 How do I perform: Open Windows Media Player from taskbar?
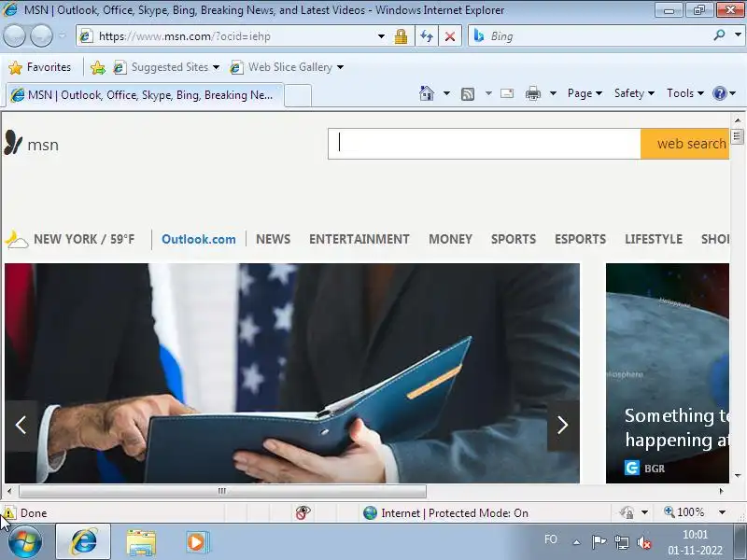196,542
